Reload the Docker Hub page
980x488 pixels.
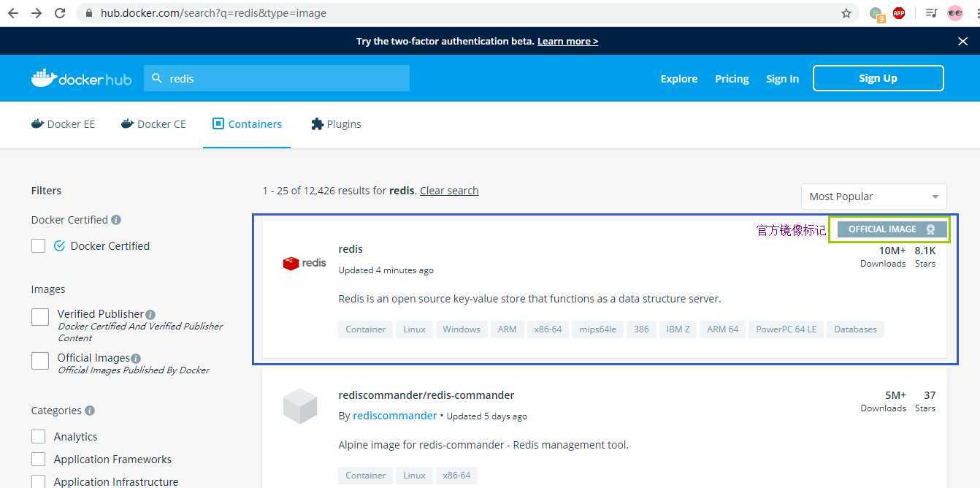(x=60, y=13)
